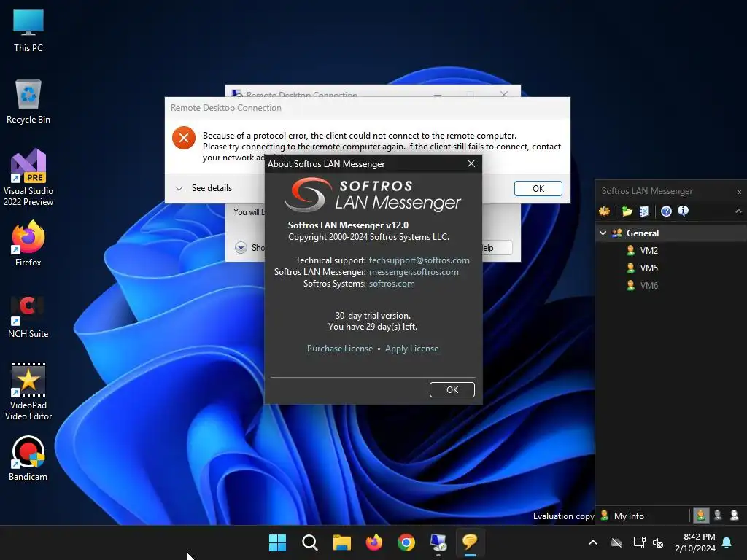
Task: Open the softros.com link
Action: click(x=392, y=284)
